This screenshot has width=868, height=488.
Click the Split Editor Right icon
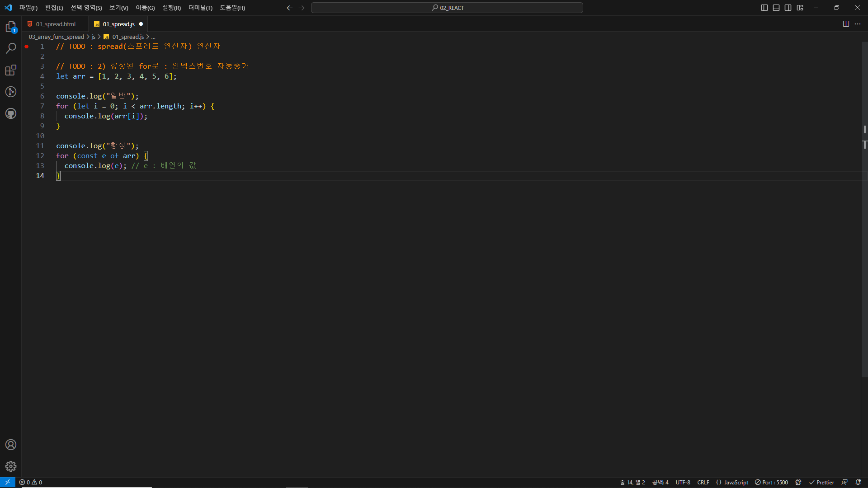[x=846, y=24]
